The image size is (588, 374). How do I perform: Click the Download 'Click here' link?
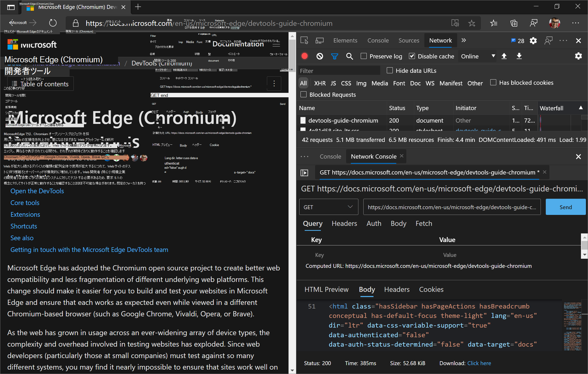(479, 363)
